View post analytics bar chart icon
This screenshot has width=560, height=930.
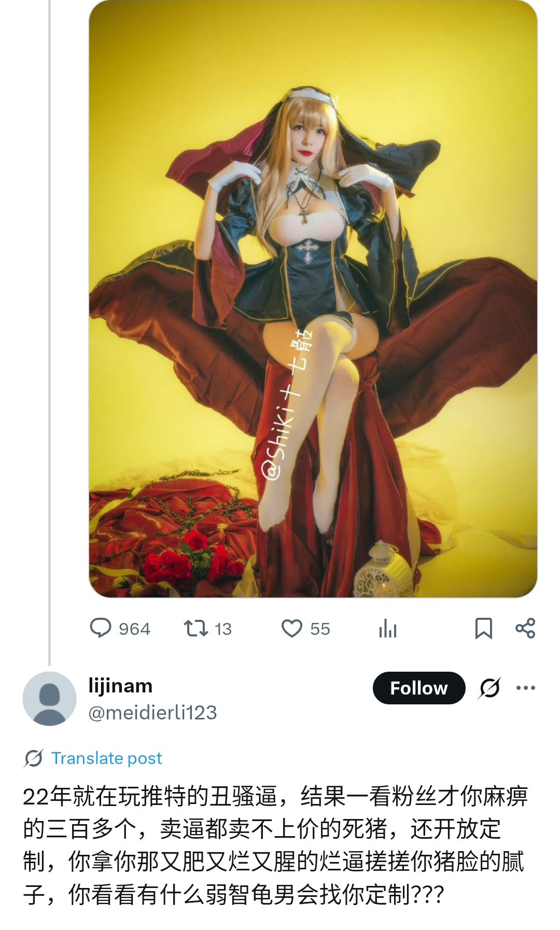(x=387, y=628)
